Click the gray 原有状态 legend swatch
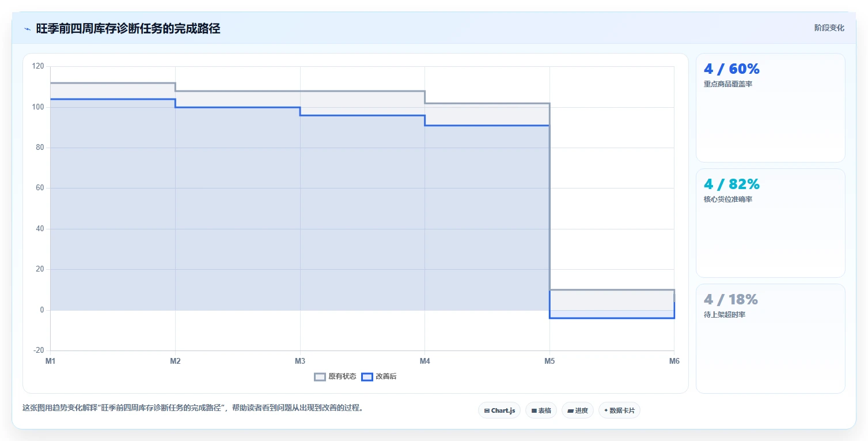This screenshot has height=441, width=868. (x=320, y=377)
